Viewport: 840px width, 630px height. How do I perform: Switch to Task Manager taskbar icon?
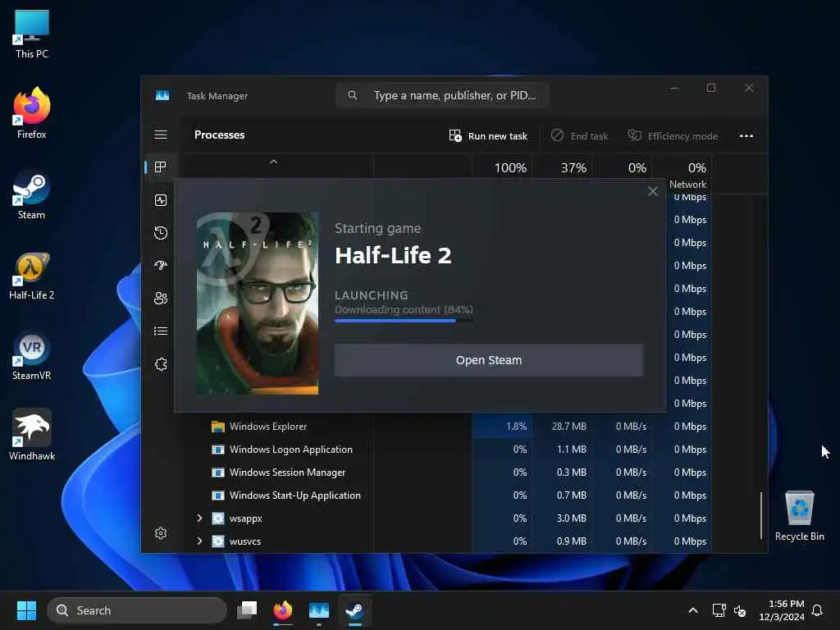(x=319, y=610)
